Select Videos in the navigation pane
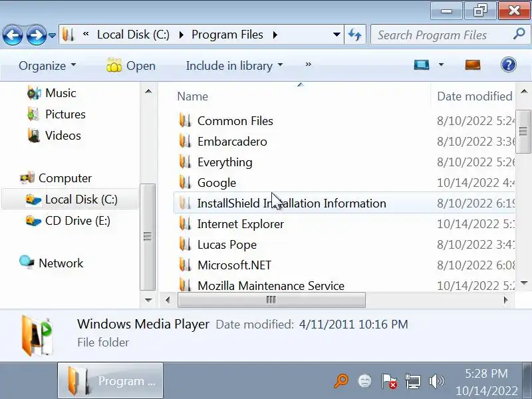The height and width of the screenshot is (399, 532). [63, 136]
